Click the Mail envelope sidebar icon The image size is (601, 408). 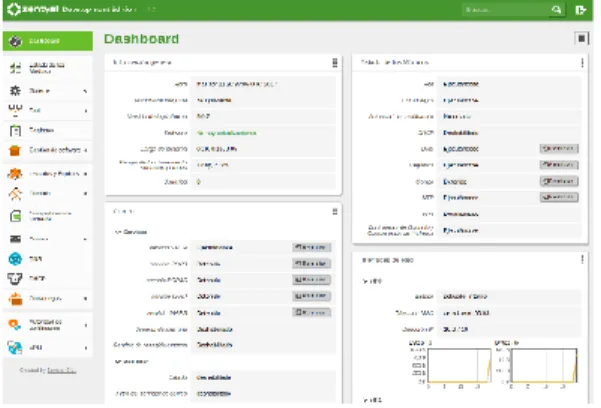pyautogui.click(x=15, y=239)
